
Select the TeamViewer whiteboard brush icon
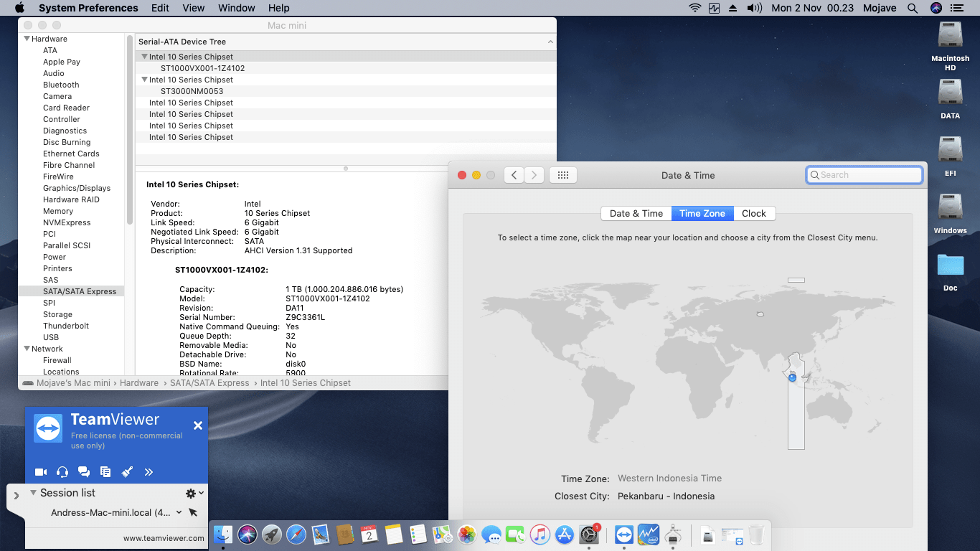[127, 472]
